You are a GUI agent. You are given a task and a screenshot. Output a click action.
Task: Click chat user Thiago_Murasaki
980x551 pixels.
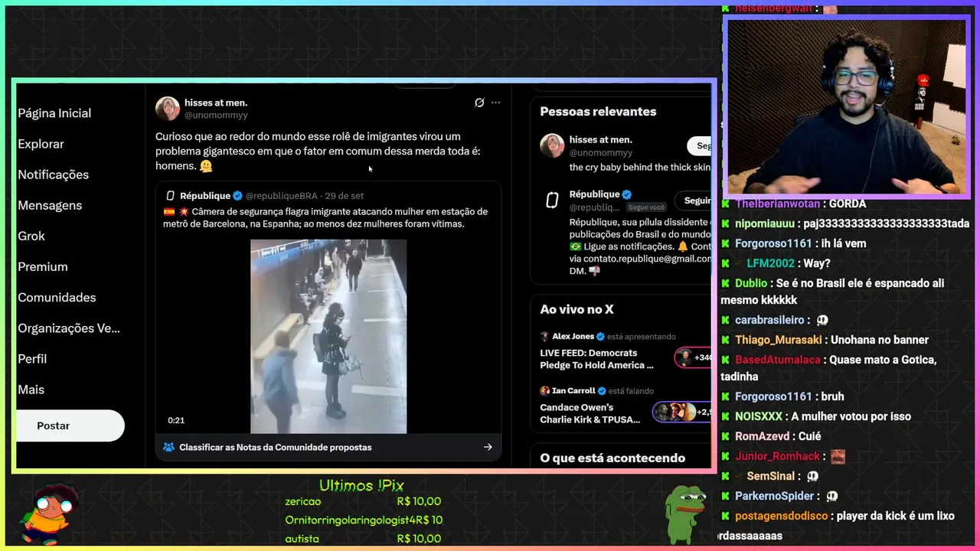coord(779,340)
